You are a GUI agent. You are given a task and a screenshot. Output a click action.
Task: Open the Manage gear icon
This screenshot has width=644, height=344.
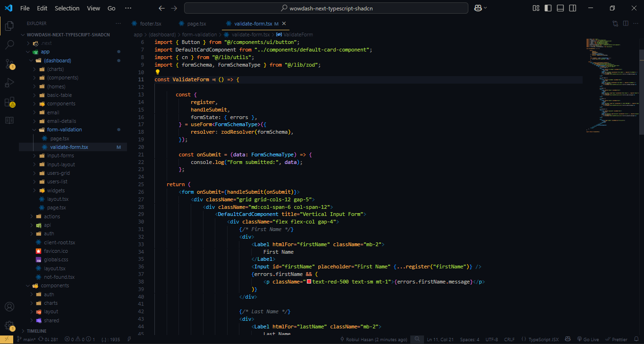tap(9, 326)
